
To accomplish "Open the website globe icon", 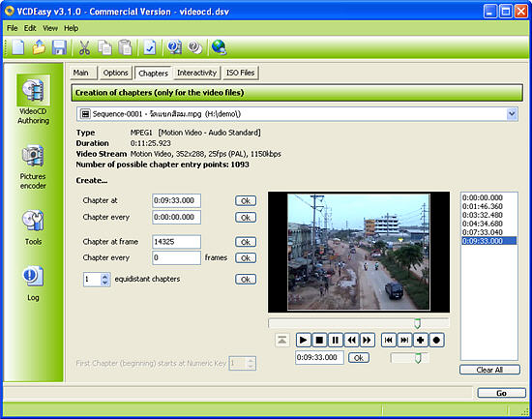I will pyautogui.click(x=219, y=46).
